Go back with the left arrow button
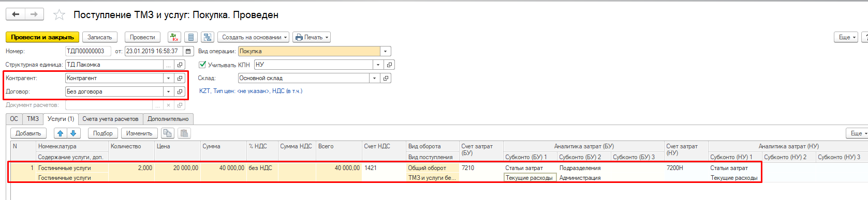This screenshot has width=868, height=200. (x=16, y=14)
